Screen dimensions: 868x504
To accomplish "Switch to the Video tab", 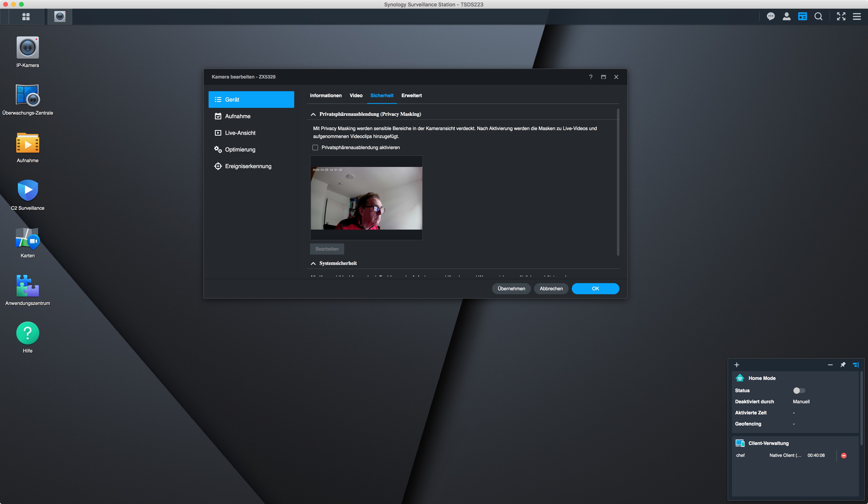I will (x=356, y=95).
